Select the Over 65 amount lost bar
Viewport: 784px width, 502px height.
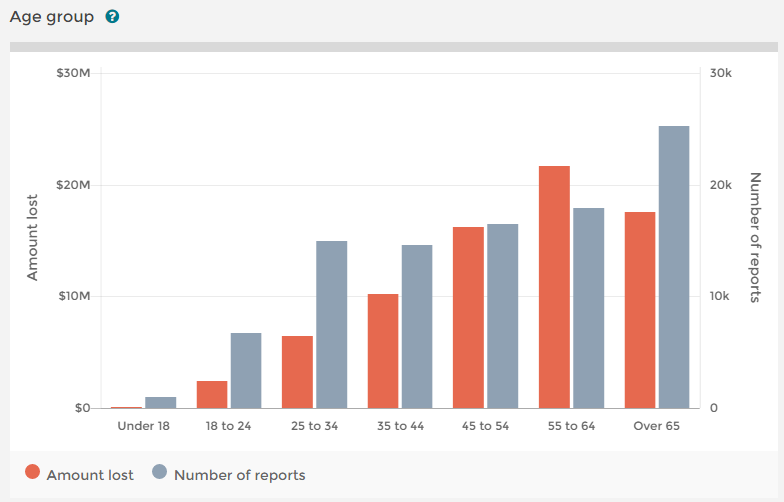tap(640, 310)
